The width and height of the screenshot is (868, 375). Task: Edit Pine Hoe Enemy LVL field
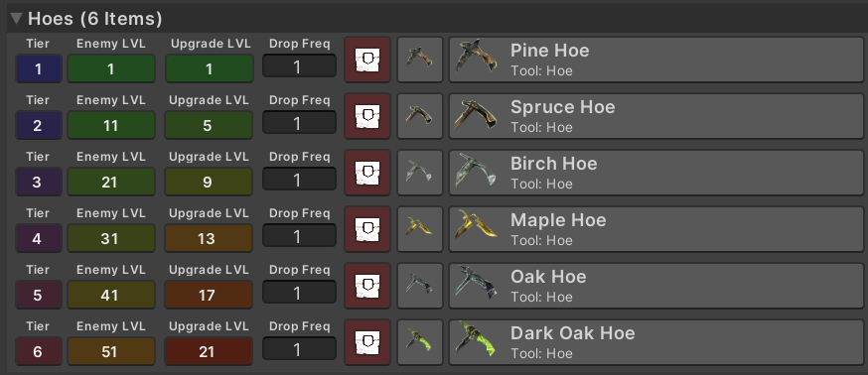(x=110, y=68)
